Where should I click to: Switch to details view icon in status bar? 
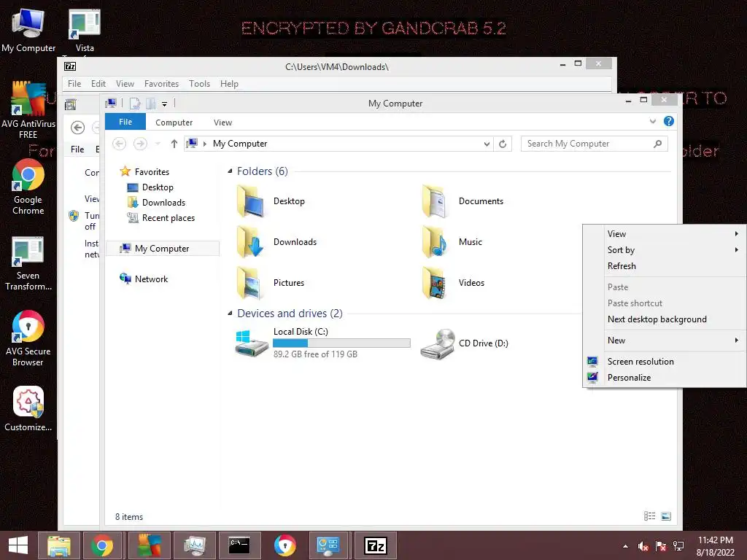[x=650, y=516]
